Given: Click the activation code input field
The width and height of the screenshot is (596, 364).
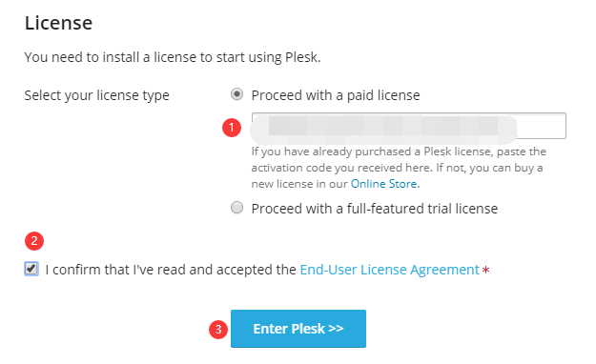Looking at the screenshot, I should 408,126.
